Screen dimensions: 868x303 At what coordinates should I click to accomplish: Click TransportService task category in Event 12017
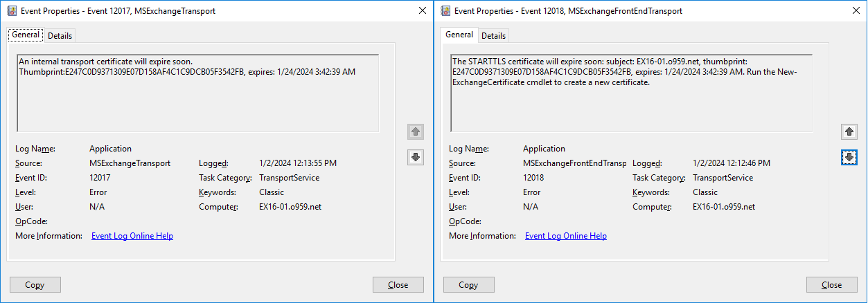point(289,178)
